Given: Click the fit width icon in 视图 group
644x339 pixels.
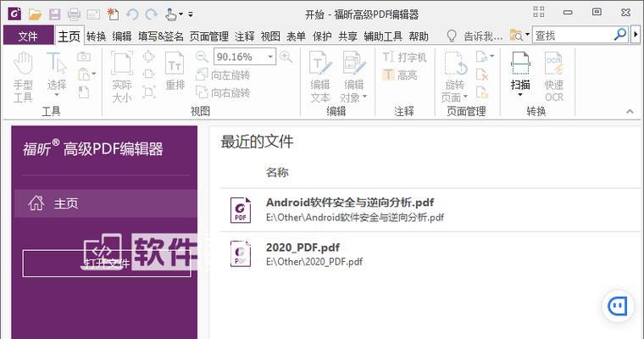Looking at the screenshot, I should coord(148,75).
